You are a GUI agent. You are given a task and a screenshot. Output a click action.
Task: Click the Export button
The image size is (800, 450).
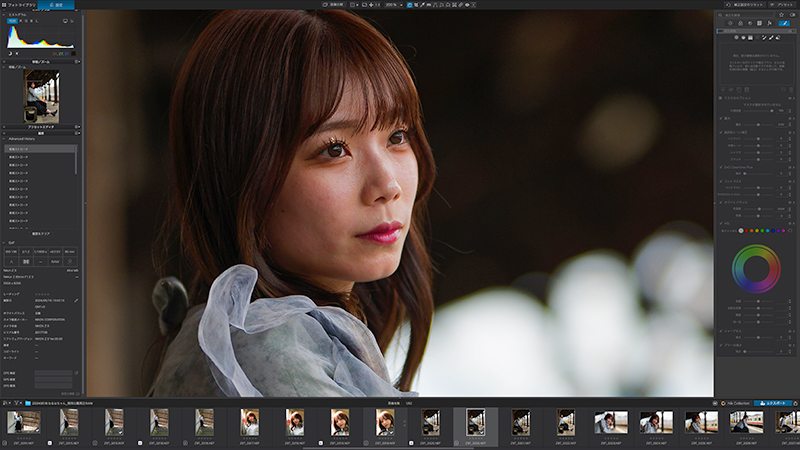coord(773,403)
